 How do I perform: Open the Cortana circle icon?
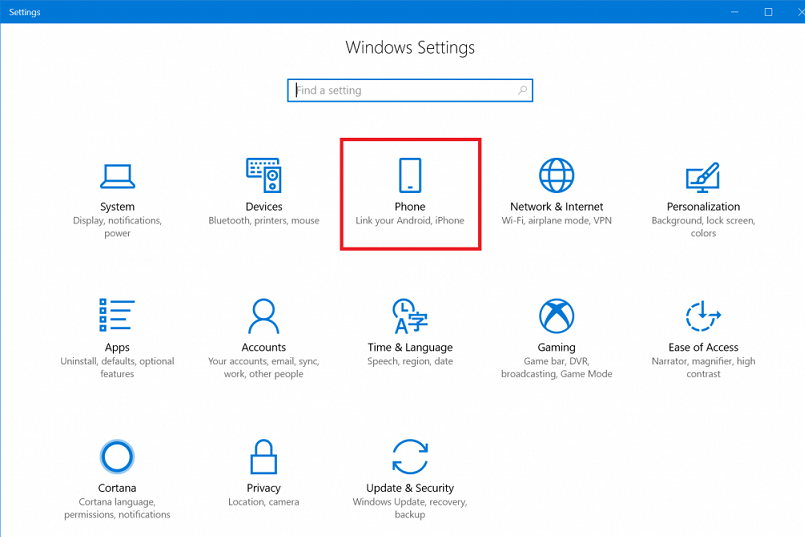click(x=117, y=456)
